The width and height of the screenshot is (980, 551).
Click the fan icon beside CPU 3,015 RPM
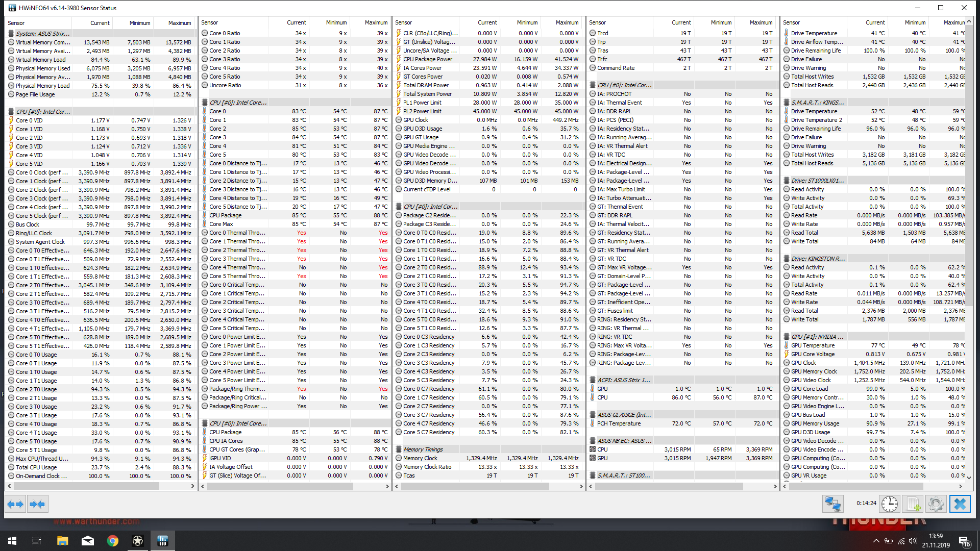(593, 449)
